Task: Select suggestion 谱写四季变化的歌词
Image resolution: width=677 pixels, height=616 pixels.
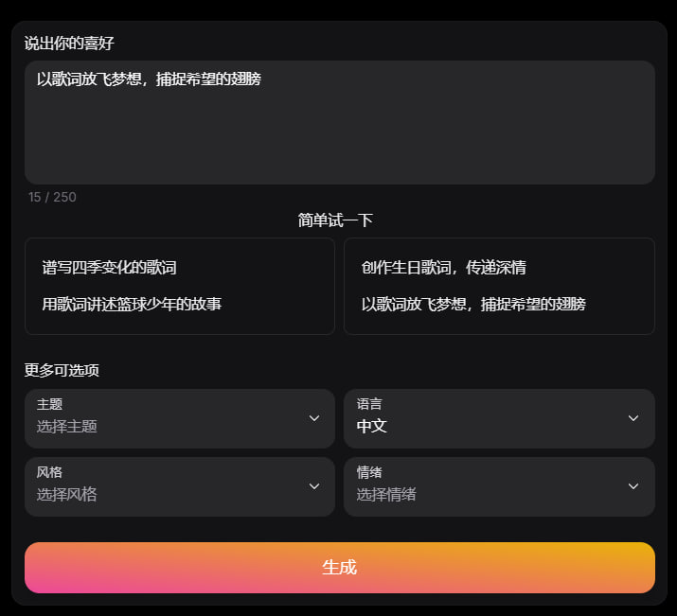Action: (109, 268)
